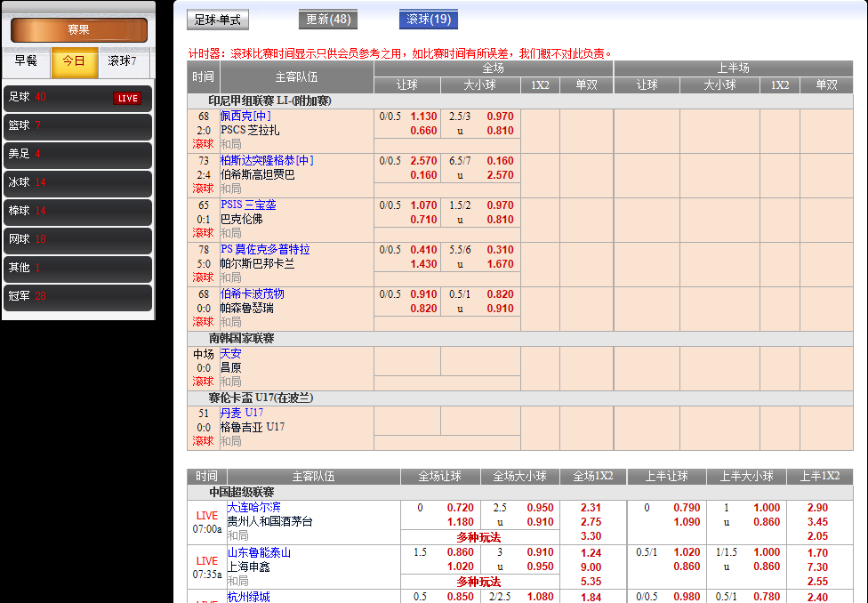Image resolution: width=868 pixels, height=603 pixels.
Task: Click the 更新(48) refresh button
Action: click(328, 20)
